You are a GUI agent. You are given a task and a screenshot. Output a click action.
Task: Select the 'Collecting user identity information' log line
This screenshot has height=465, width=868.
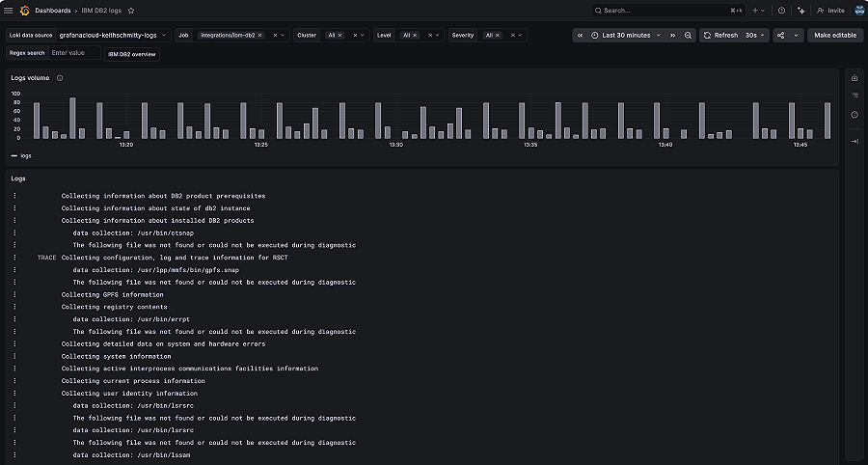129,394
